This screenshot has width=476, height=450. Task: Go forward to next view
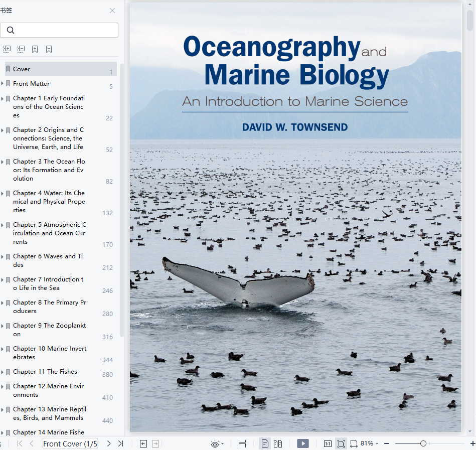click(155, 443)
